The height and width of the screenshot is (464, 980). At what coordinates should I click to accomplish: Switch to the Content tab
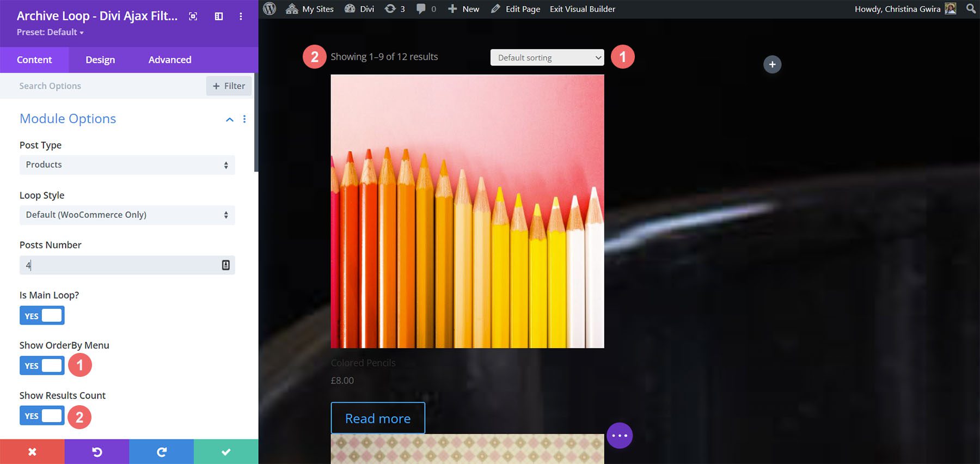click(34, 60)
